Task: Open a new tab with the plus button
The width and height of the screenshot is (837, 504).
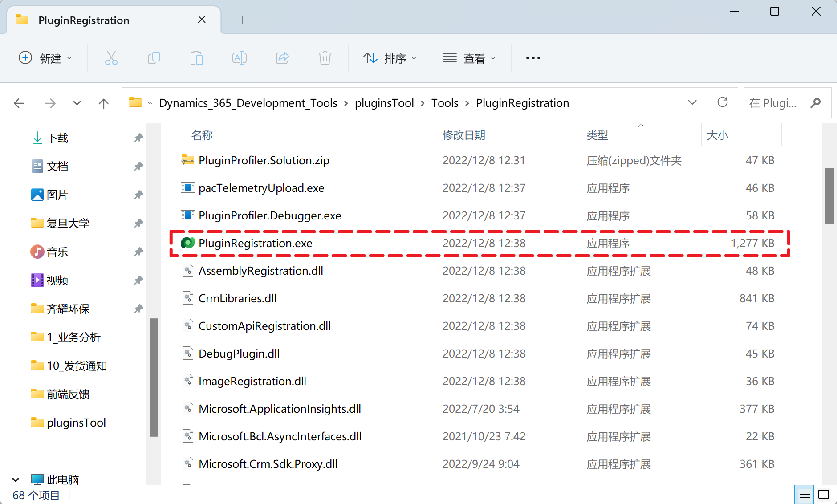Action: 243,20
